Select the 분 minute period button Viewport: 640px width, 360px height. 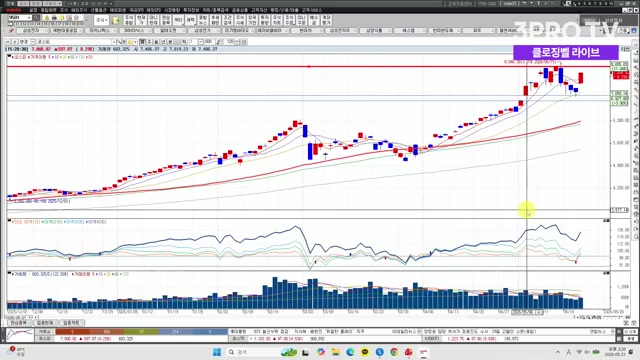coord(169,42)
